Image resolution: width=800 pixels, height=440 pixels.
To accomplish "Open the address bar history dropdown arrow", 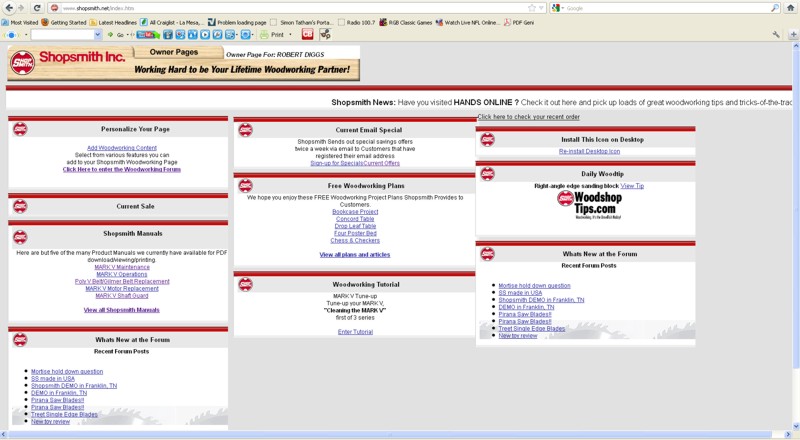I will tap(541, 8).
